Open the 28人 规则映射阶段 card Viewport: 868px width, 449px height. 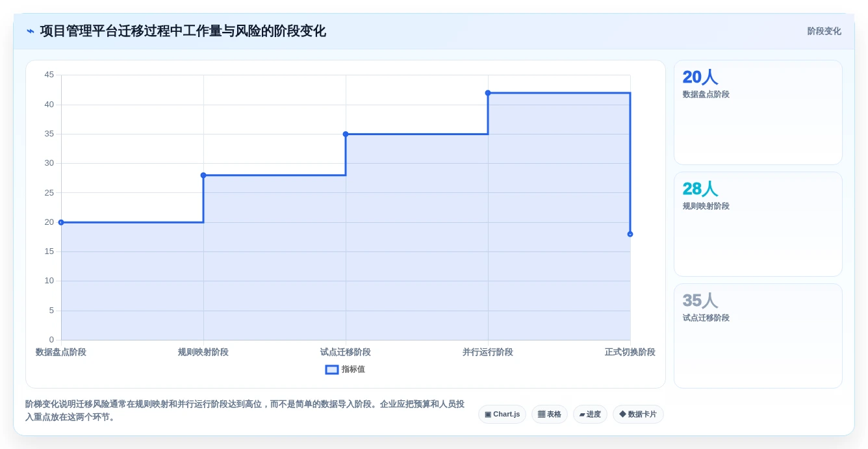pos(758,224)
